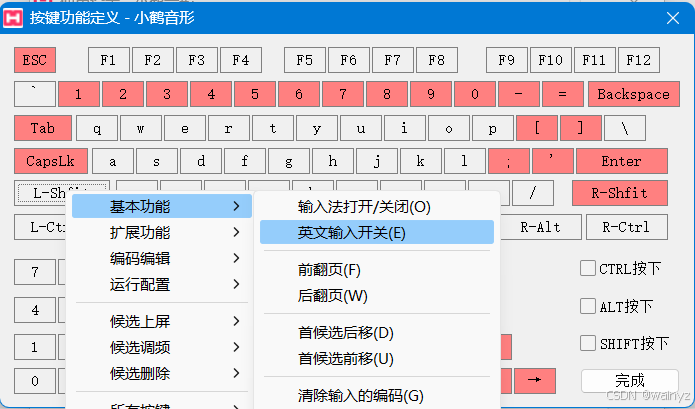Viewport: 695px width, 409px height.
Task: Expand the 运行配置 submenu
Action: (162, 284)
